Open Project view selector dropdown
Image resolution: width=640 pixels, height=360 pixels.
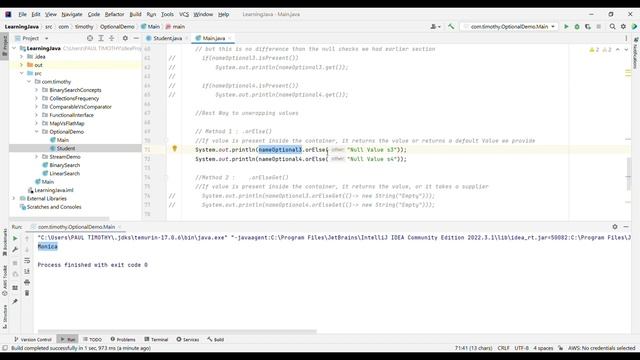32,38
